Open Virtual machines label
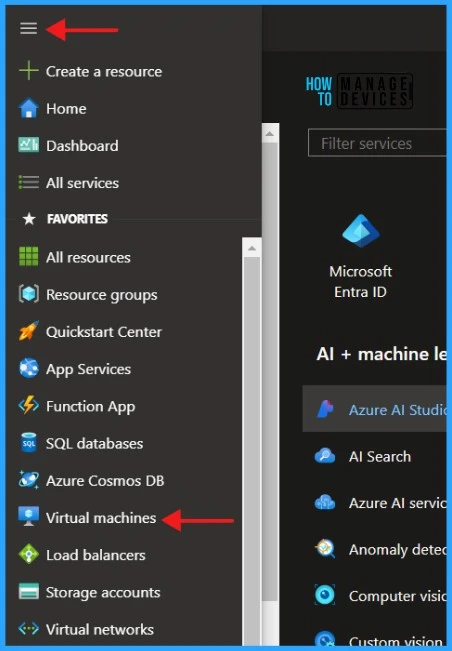This screenshot has width=452, height=651. point(101,518)
